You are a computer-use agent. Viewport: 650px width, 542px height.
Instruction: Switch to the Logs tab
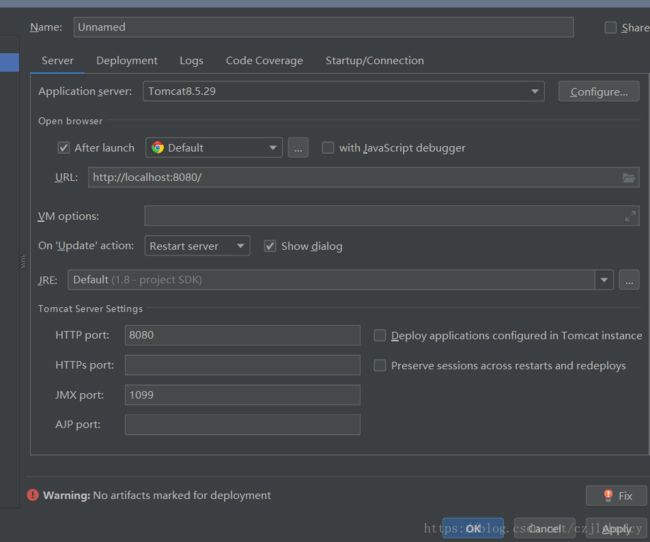click(192, 61)
